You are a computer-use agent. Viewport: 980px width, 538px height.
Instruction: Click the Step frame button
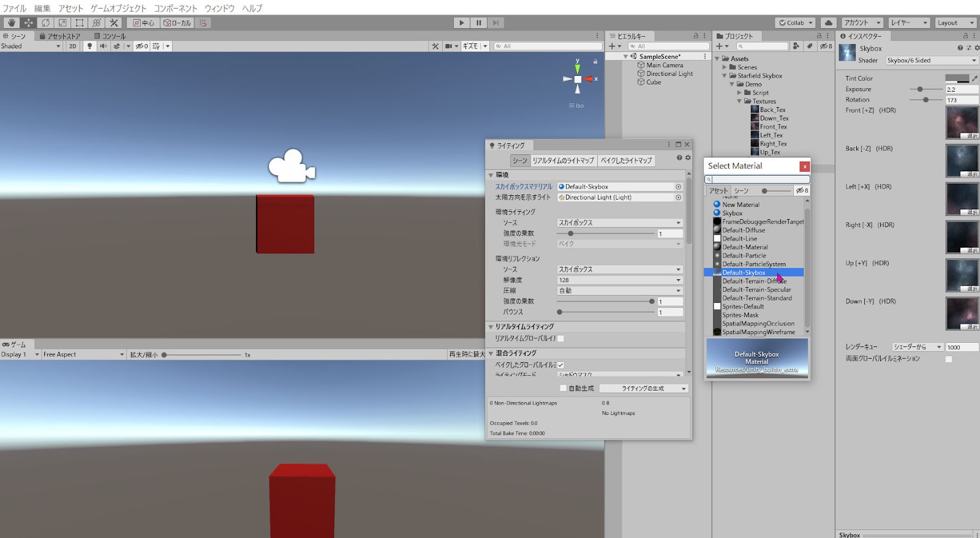[496, 23]
